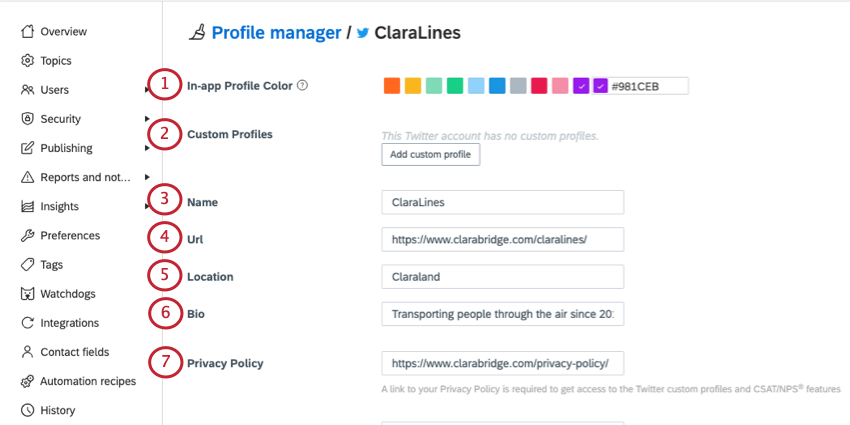Expand the Users submenu arrow

(x=147, y=89)
